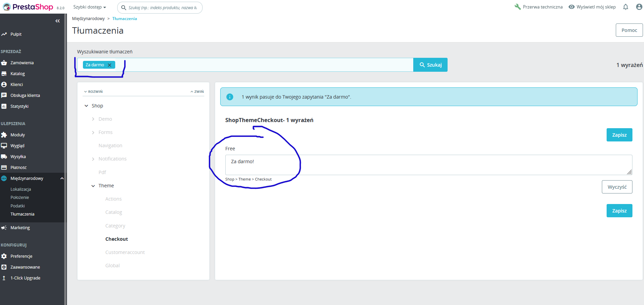Select Catalog in the translation tree
The width and height of the screenshot is (644, 305).
114,213
